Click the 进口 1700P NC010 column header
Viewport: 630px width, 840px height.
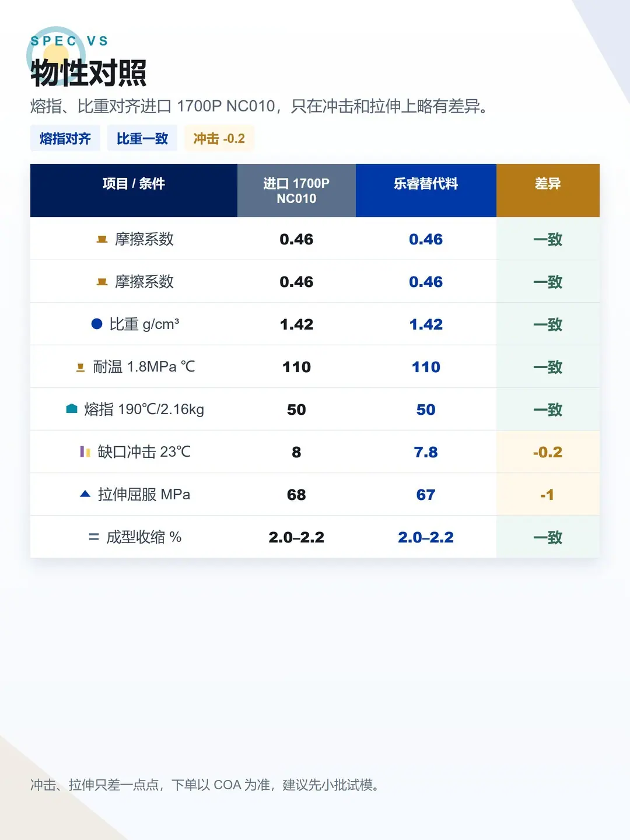pyautogui.click(x=296, y=191)
